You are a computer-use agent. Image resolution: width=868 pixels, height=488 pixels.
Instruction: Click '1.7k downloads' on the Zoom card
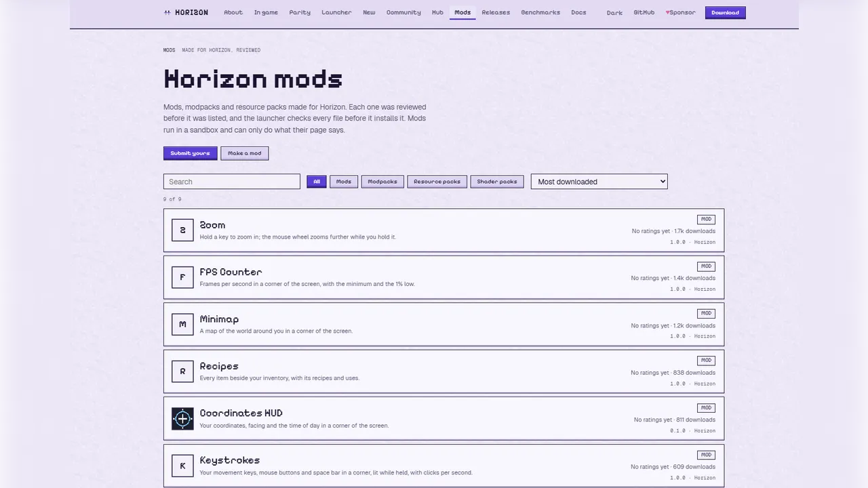click(x=694, y=231)
